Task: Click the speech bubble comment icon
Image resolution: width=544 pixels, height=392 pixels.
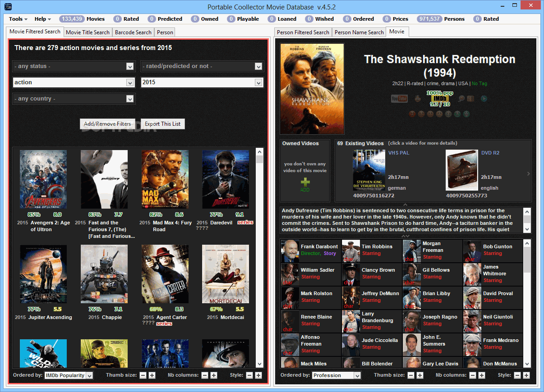Action: coord(461,99)
